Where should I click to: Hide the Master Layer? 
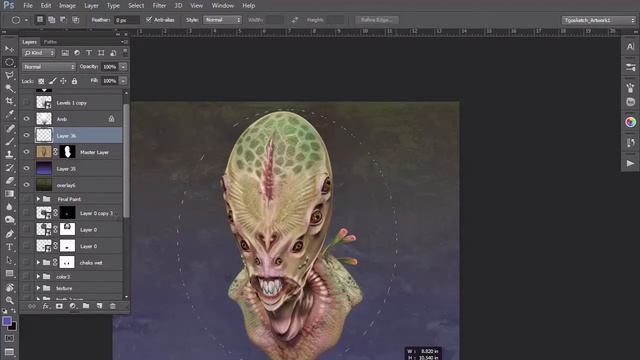tap(27, 152)
